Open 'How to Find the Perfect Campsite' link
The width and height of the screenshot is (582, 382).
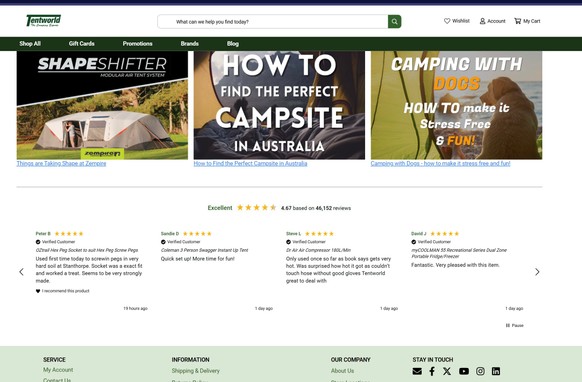click(251, 163)
